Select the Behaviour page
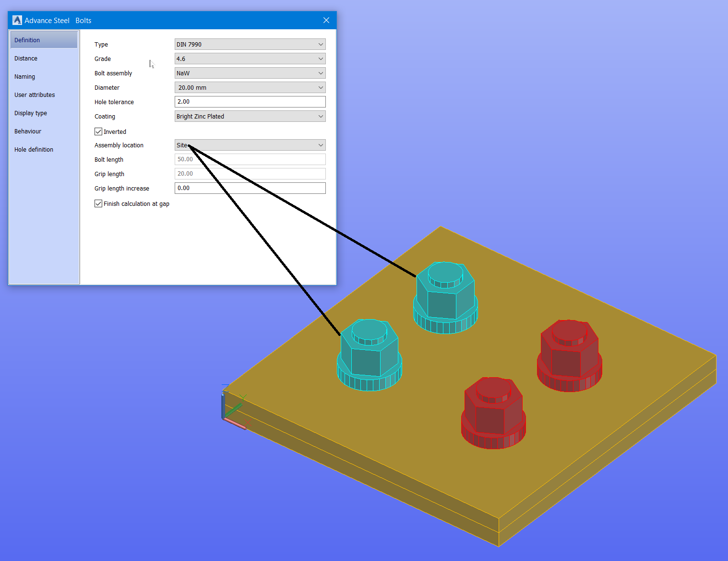 27,131
